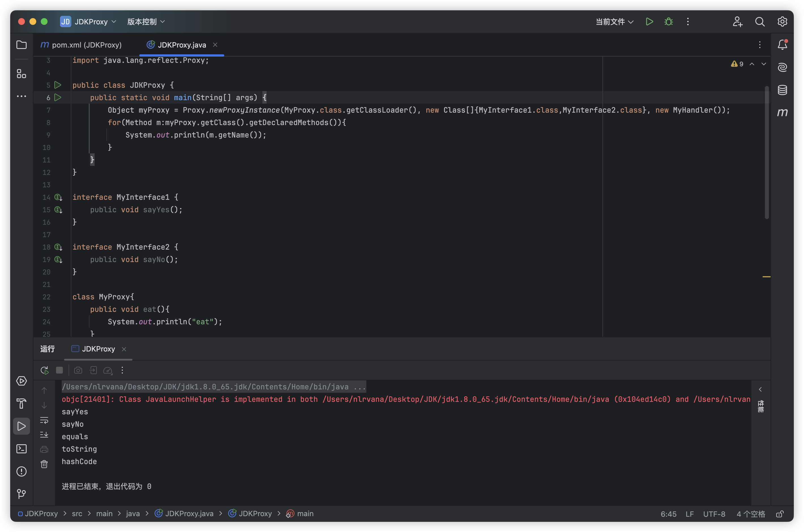Open the Services tool window icon

tap(22, 381)
